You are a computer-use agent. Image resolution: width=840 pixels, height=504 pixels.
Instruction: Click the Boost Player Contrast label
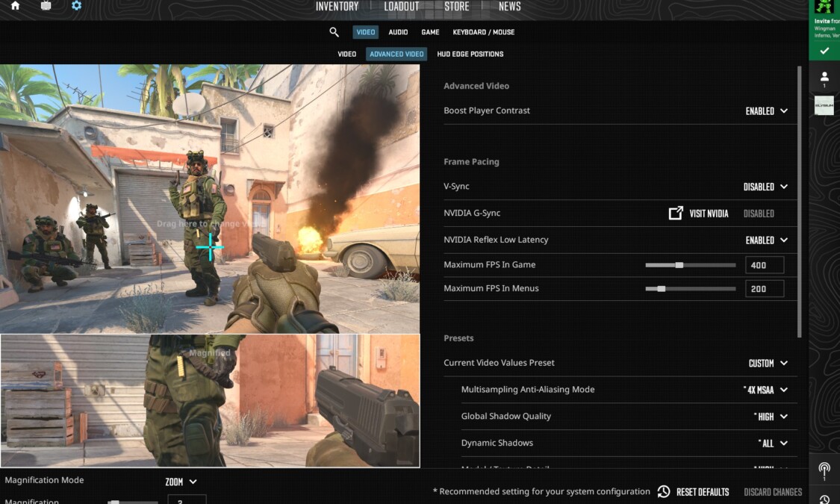click(486, 111)
